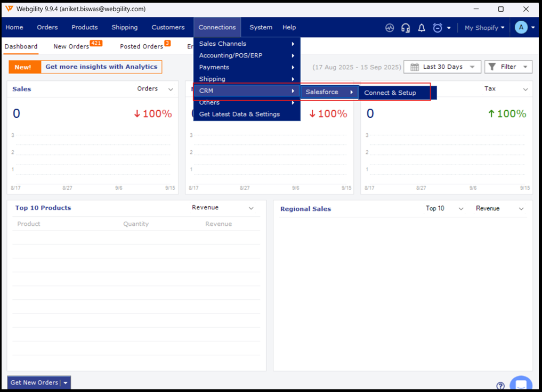Open the Last 30 Days date dropdown
Image resolution: width=542 pixels, height=392 pixels.
[x=442, y=67]
